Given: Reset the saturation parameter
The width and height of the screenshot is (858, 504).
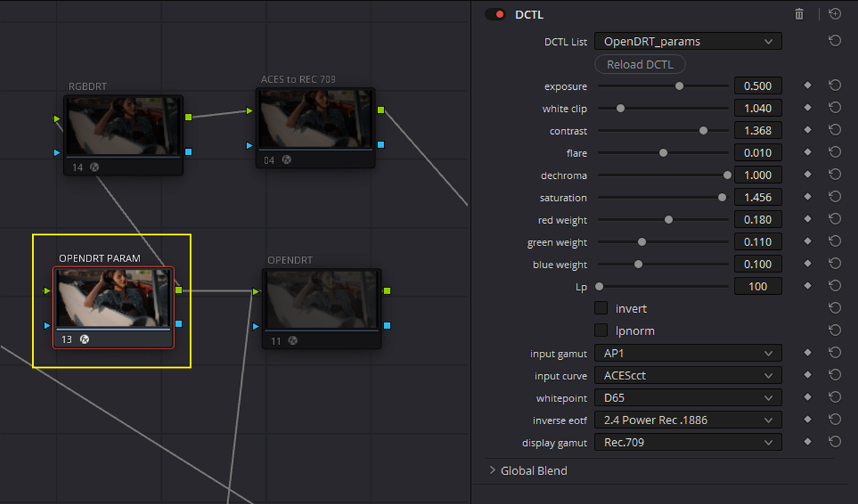Looking at the screenshot, I should [x=835, y=197].
